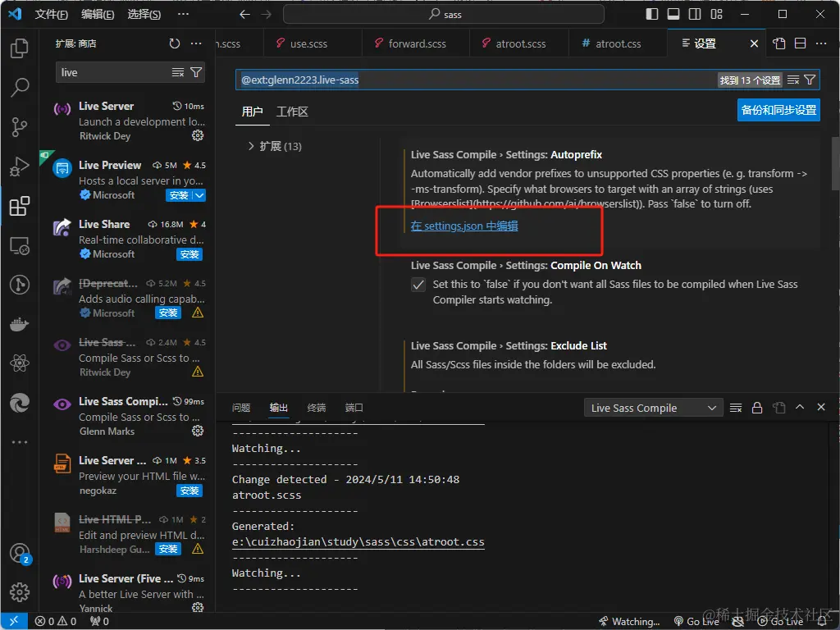Open the React atom icon view
Image resolution: width=840 pixels, height=630 pixels.
(20, 363)
